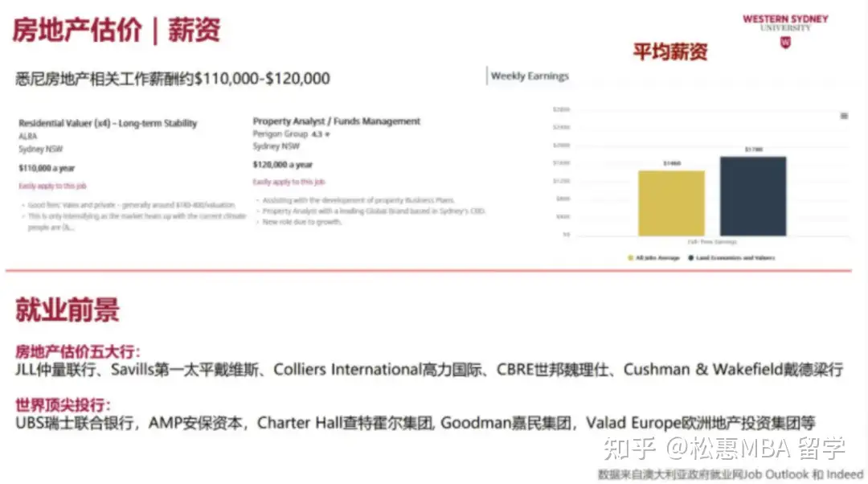Open the Property Analyst / Funds Management listing
Screen dimensions: 868x484
point(337,121)
